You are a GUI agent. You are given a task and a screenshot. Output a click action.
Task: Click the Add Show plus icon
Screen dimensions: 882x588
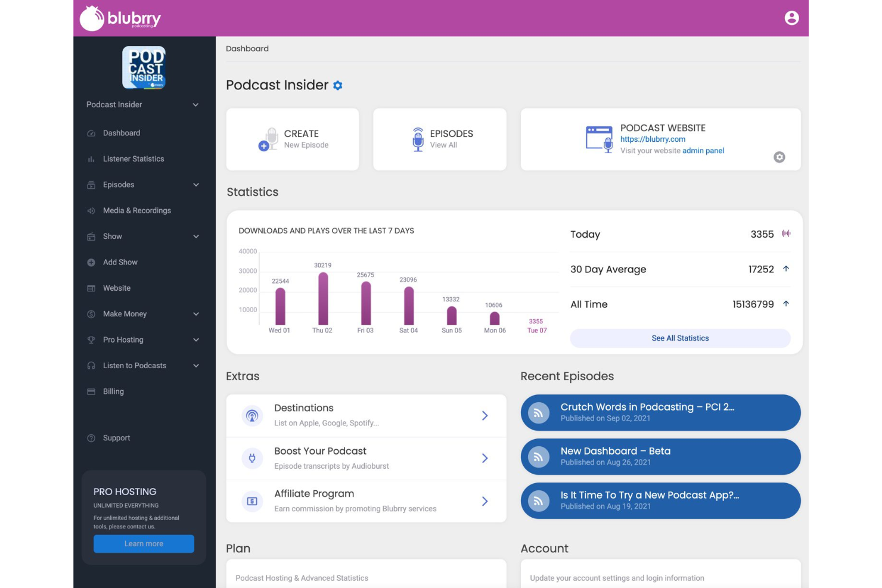pos(91,262)
